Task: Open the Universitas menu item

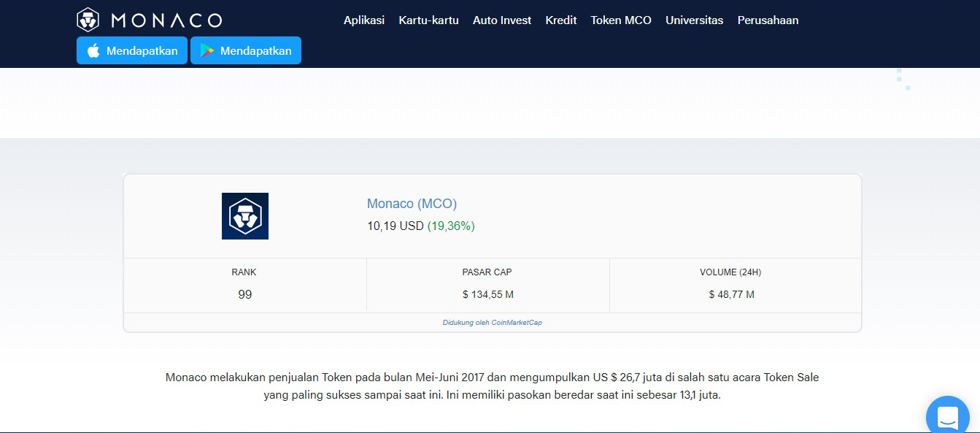Action: coord(694,20)
